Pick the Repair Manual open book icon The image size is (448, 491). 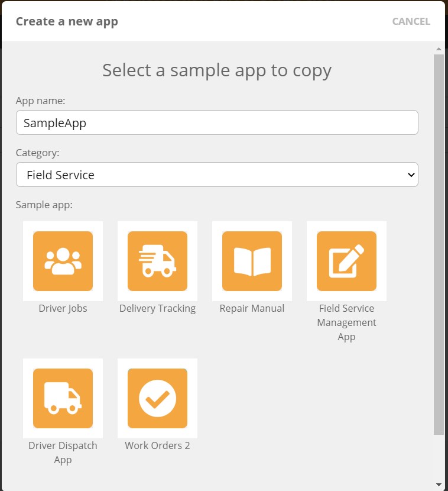(x=252, y=261)
